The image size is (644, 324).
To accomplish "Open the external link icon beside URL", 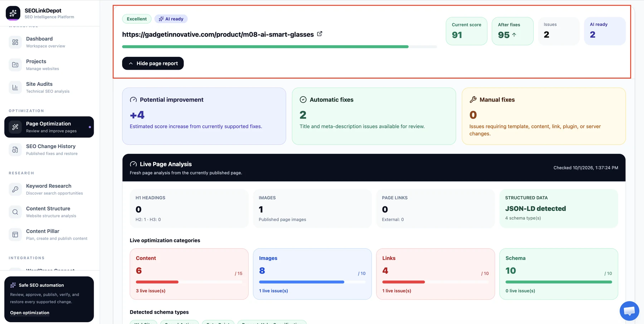I will [319, 34].
